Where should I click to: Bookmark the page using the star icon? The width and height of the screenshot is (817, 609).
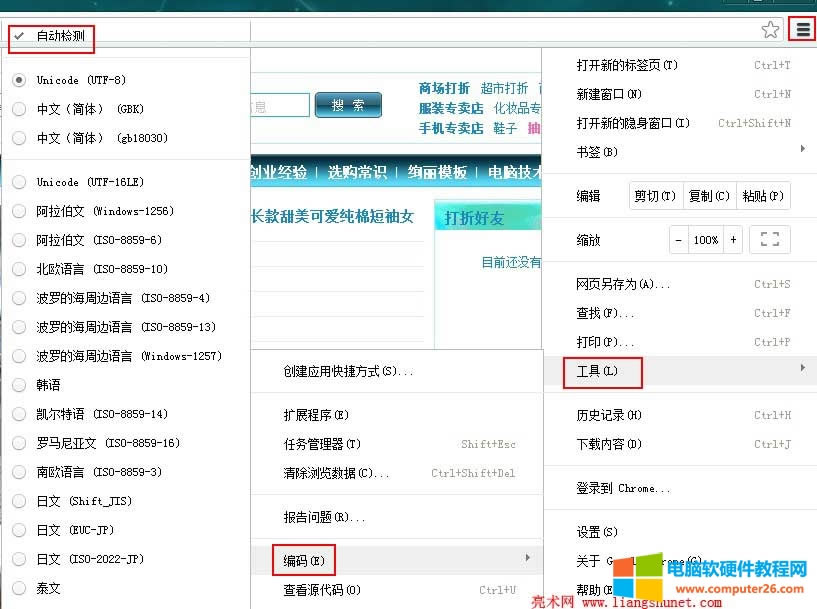[x=770, y=29]
